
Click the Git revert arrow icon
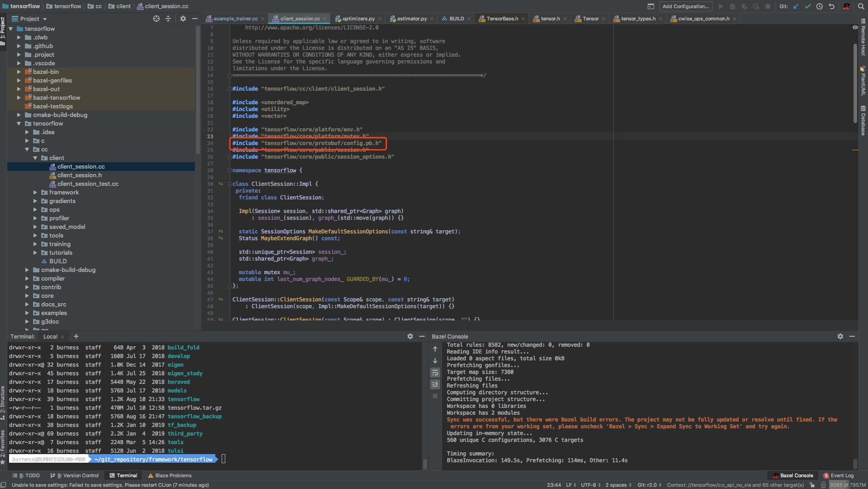(831, 6)
